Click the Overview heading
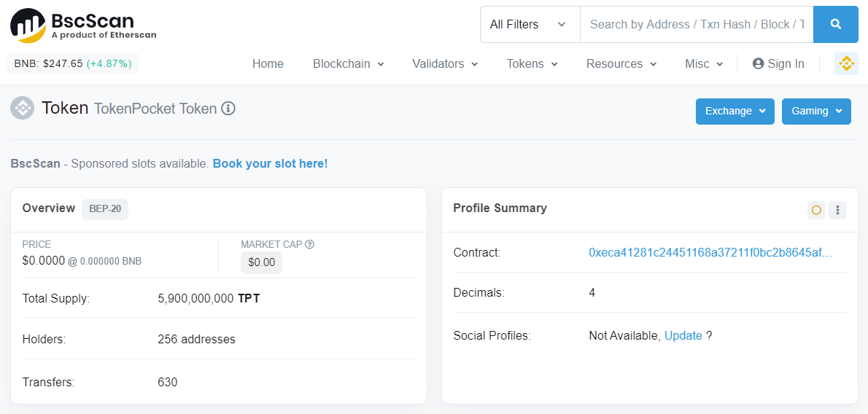Image resolution: width=868 pixels, height=414 pixels. tap(49, 208)
